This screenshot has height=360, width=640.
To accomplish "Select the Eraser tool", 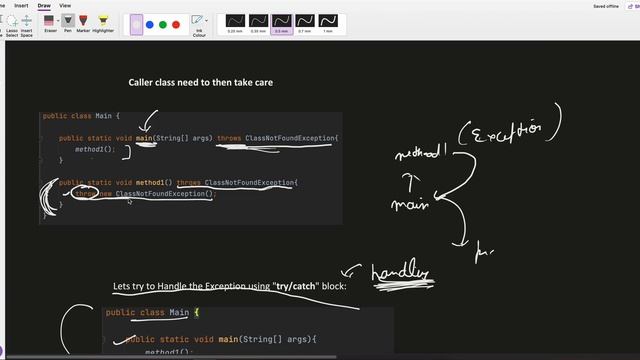I will point(49,23).
